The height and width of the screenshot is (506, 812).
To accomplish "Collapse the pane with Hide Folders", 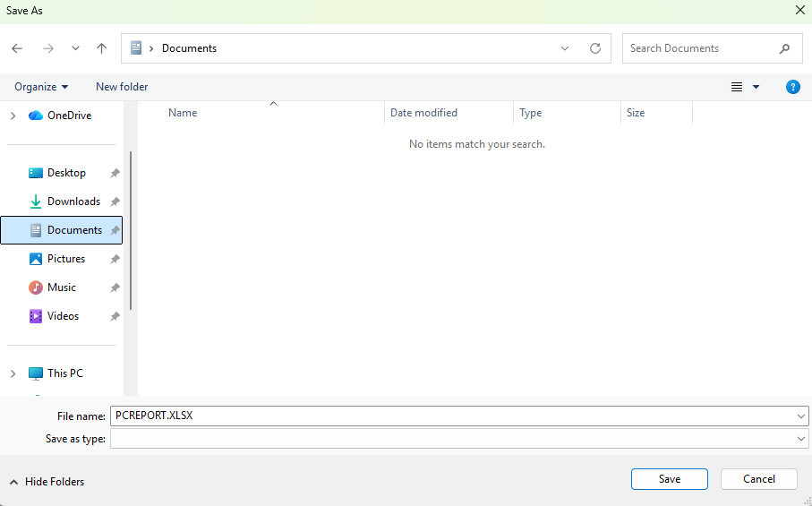I will click(x=47, y=482).
